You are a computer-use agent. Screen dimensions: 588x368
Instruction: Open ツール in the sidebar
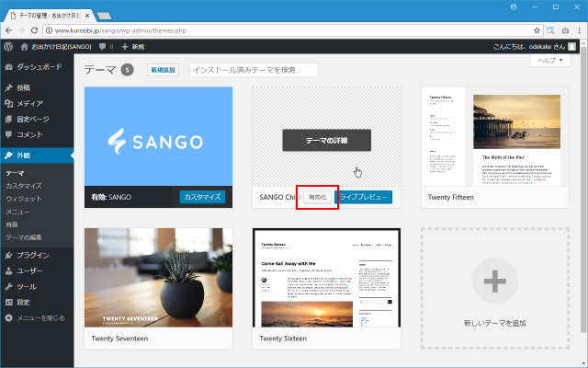37,287
